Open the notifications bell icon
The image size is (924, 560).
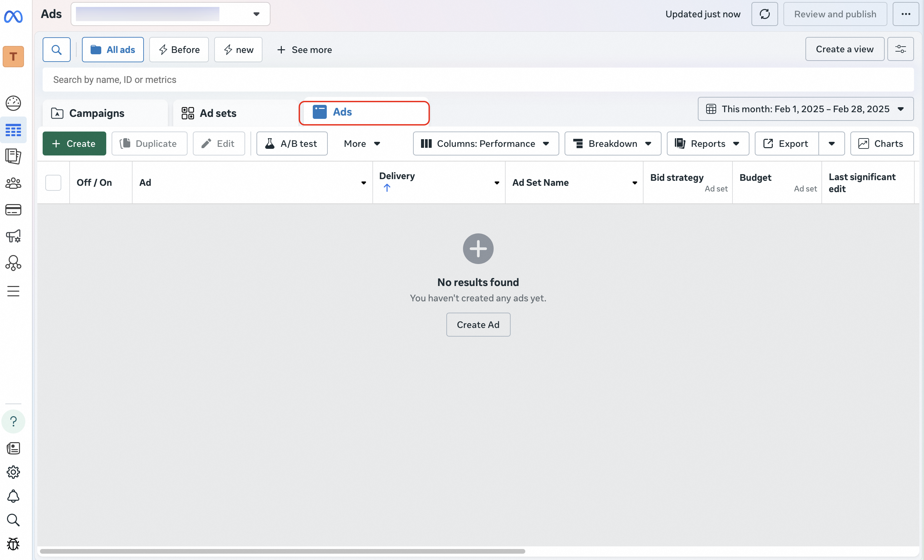pos(13,496)
